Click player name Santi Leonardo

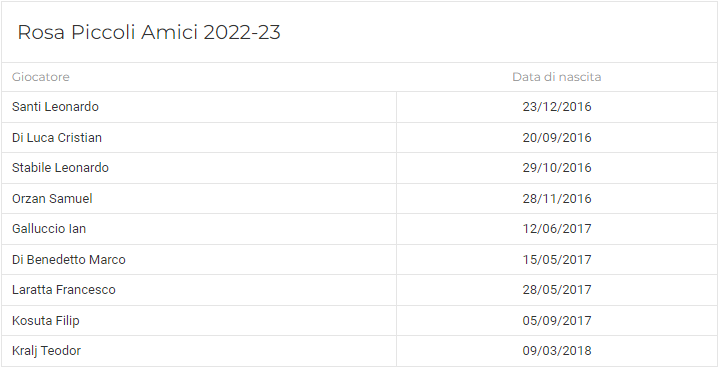pos(55,106)
